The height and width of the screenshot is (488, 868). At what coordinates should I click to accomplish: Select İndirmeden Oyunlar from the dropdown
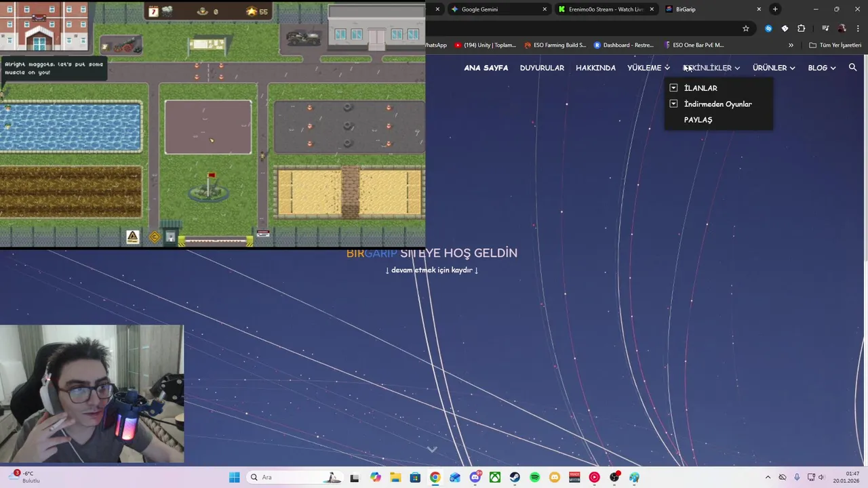pos(717,104)
